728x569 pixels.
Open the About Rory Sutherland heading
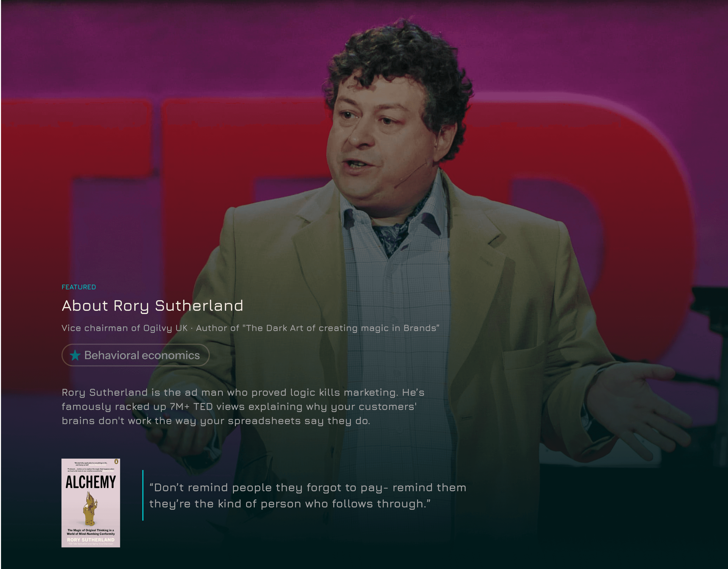coord(153,306)
